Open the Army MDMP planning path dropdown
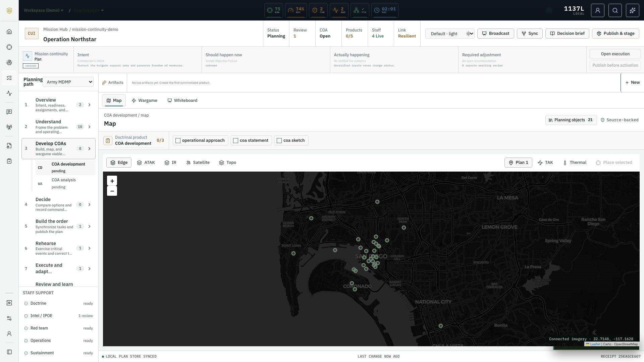The width and height of the screenshot is (644, 362). click(x=68, y=82)
